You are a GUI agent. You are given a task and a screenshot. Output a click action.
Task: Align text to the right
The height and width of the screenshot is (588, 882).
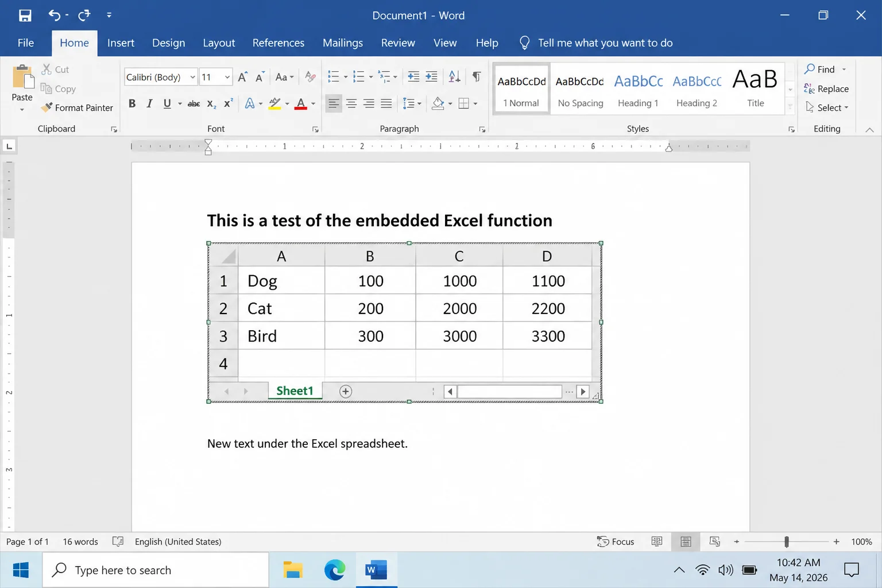[x=369, y=104]
